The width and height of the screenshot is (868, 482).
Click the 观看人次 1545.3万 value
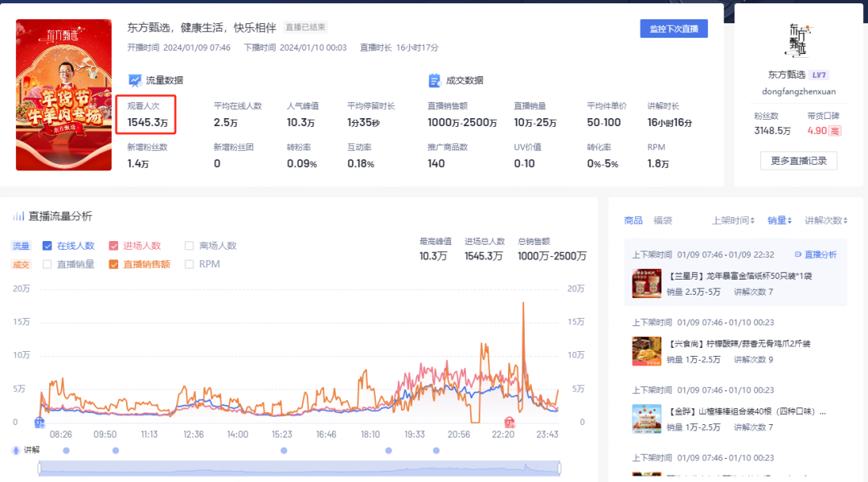(148, 123)
